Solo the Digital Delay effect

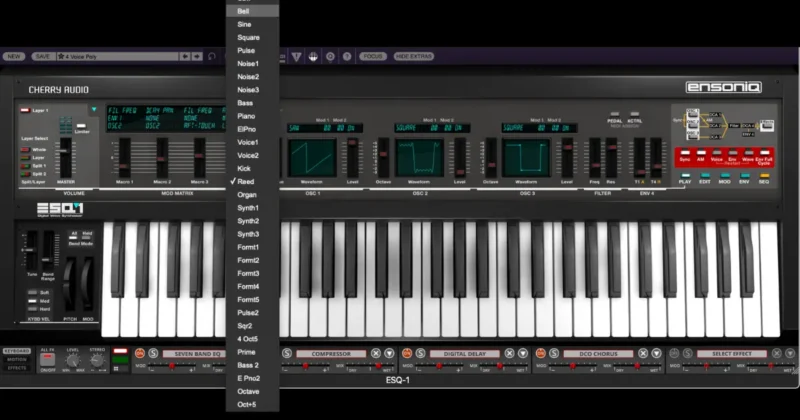point(420,353)
